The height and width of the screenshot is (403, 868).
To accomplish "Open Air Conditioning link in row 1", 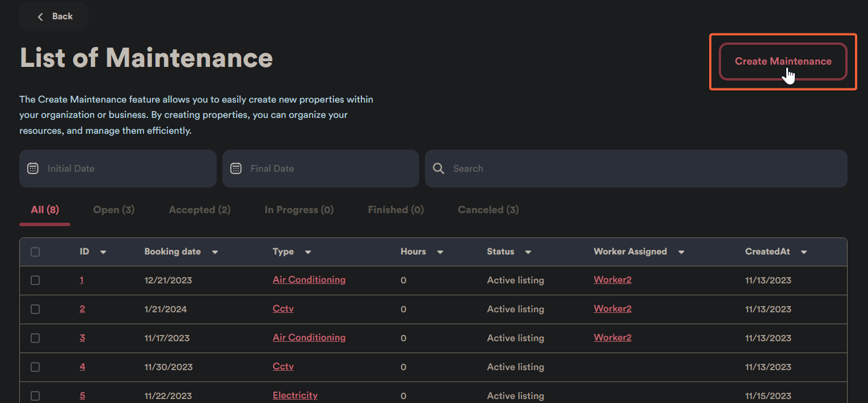I will (309, 279).
